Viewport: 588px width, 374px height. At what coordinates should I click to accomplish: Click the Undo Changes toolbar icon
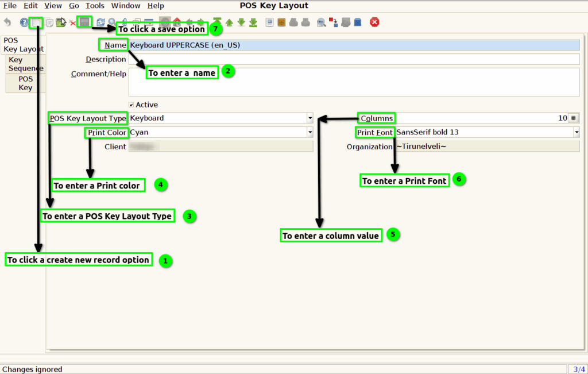pyautogui.click(x=7, y=22)
